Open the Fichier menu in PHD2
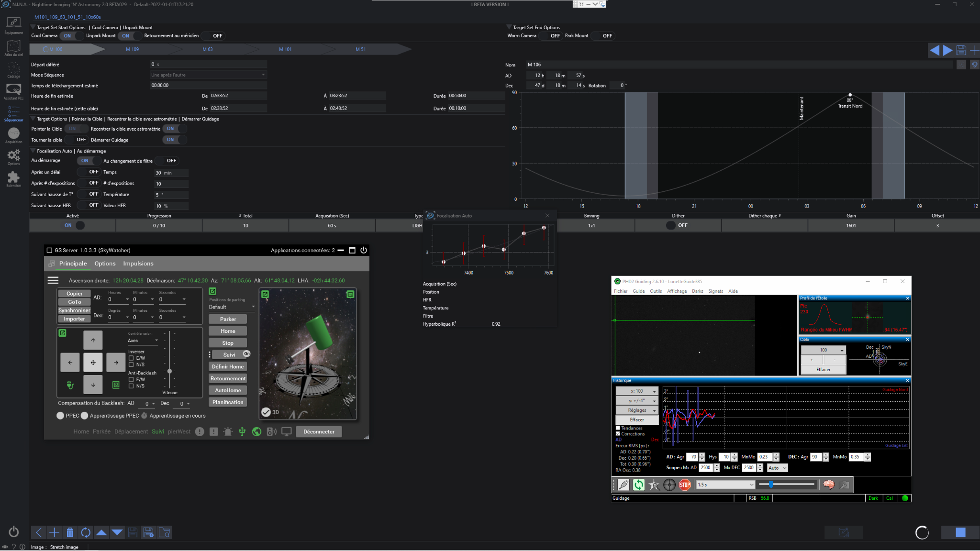 tap(621, 291)
